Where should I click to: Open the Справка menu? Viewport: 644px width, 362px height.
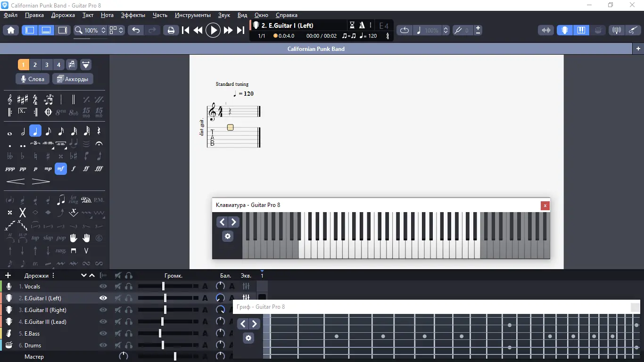(286, 15)
